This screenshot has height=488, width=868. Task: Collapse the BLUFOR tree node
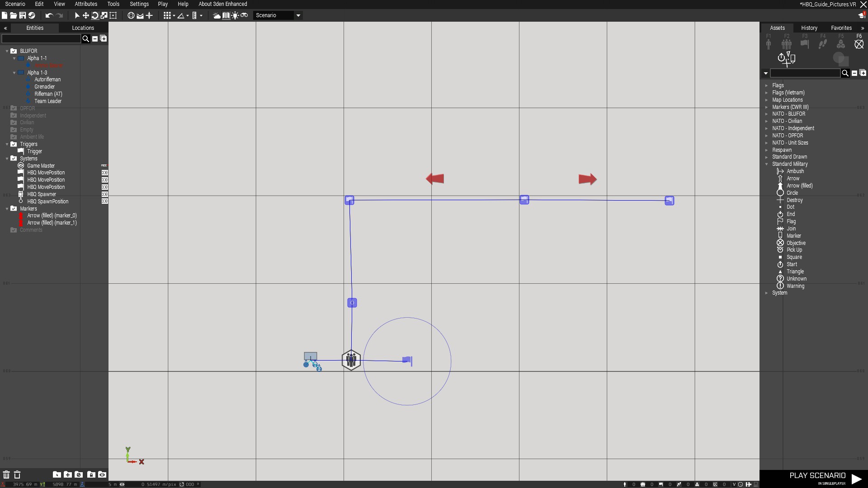tap(7, 52)
